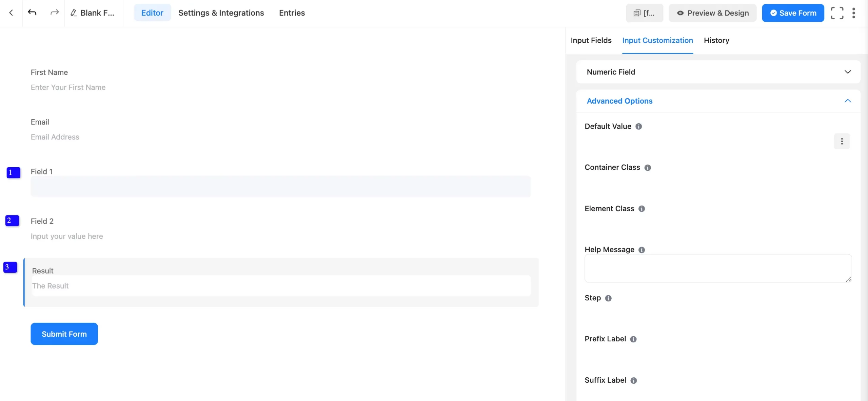Open Settings & Integrations tab
868x401 pixels.
coord(221,13)
